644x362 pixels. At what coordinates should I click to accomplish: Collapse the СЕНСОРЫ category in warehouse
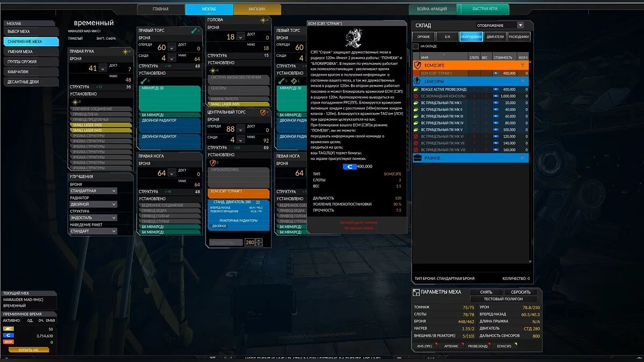click(522, 80)
